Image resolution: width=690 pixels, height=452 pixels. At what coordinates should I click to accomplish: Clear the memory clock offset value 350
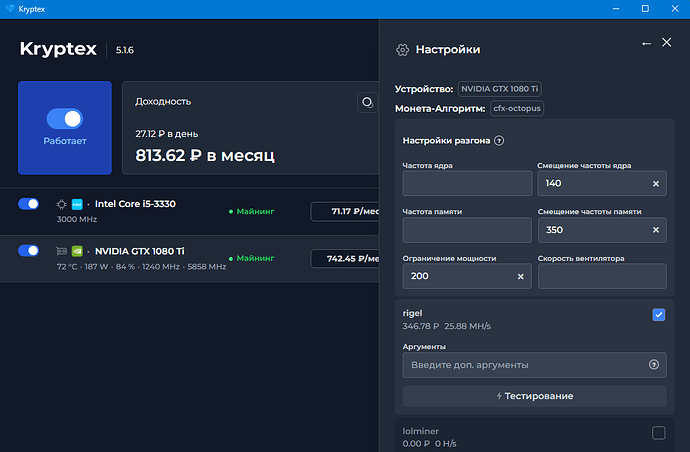[x=656, y=231]
